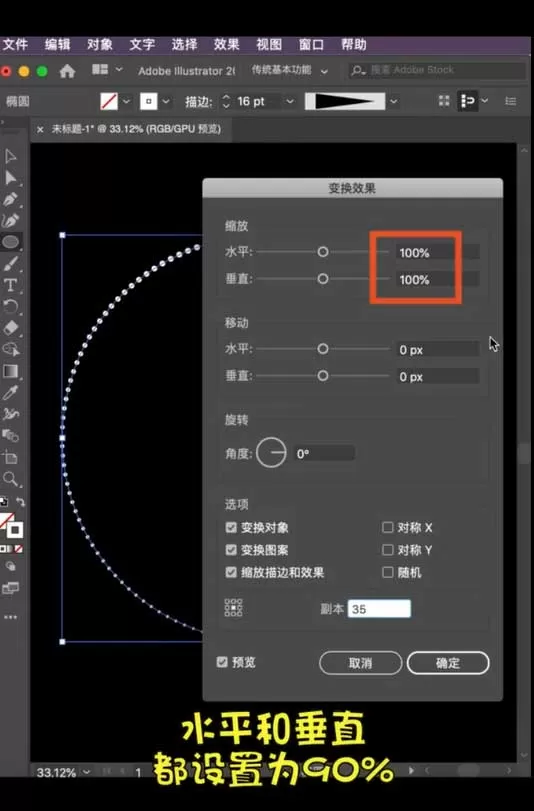
Task: Click the scale 水平 slider handle
Action: [x=323, y=252]
